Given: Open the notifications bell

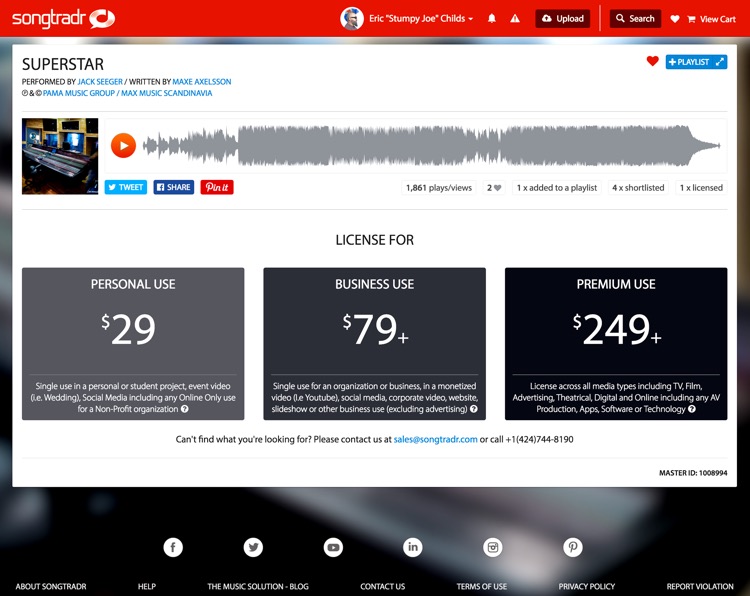Looking at the screenshot, I should 492,19.
